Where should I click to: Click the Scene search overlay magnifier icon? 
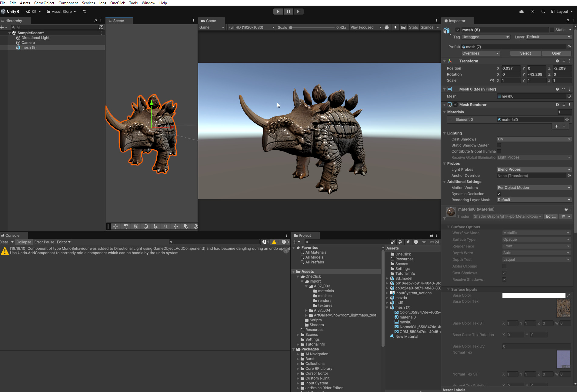pos(165,226)
